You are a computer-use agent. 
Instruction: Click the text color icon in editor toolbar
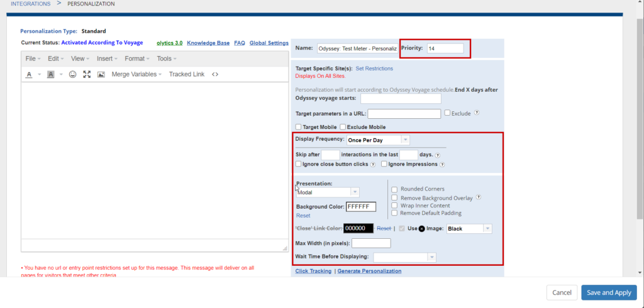(x=30, y=74)
